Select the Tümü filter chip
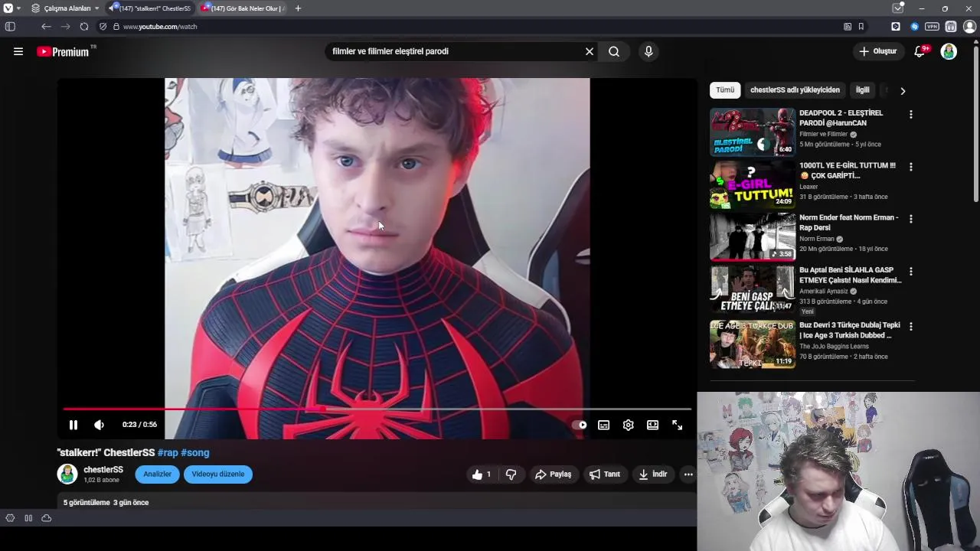 (725, 90)
